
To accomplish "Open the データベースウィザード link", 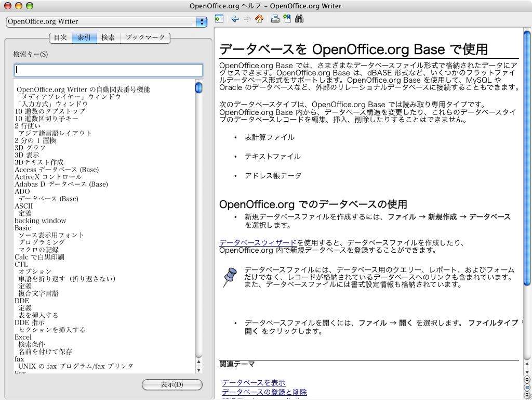I will coord(258,243).
